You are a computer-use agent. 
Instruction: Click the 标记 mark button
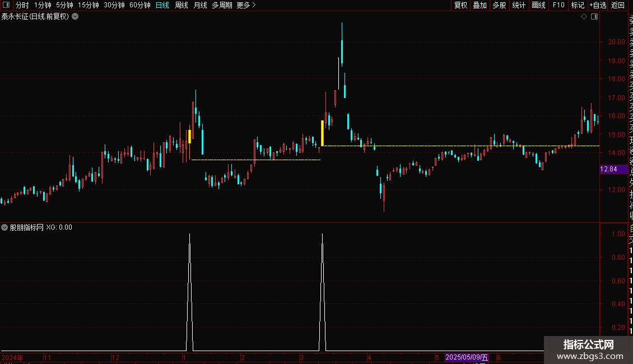pos(578,5)
